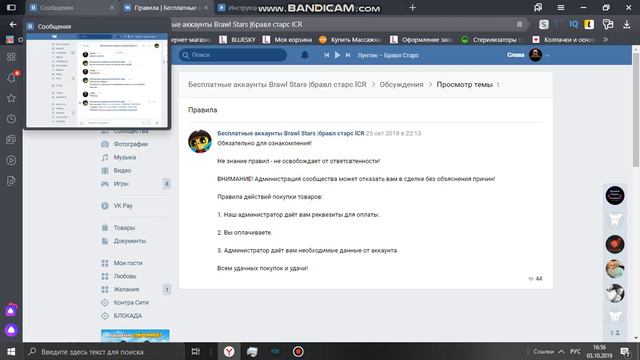The height and width of the screenshot is (360, 640).
Task: Play the track Лунтик – Бравл Старс
Action: coord(337,55)
